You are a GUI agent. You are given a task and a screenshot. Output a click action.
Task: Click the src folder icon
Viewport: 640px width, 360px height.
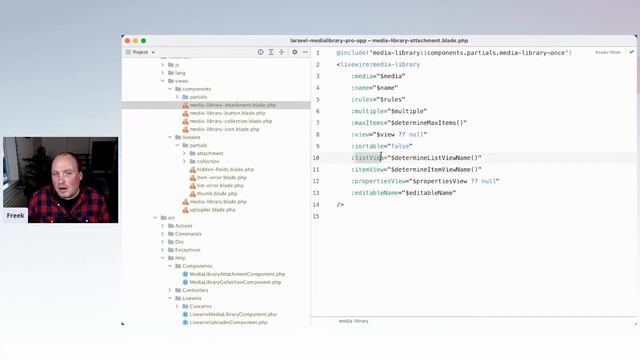(163, 218)
